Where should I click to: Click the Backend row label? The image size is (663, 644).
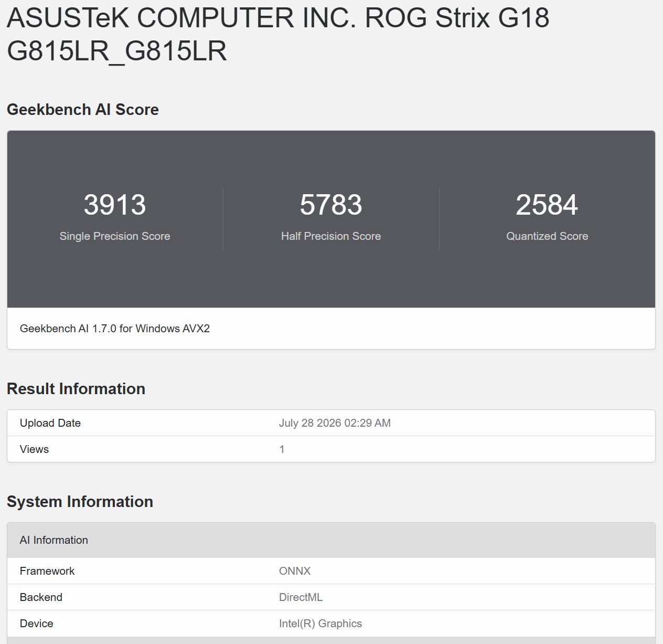[x=41, y=597]
